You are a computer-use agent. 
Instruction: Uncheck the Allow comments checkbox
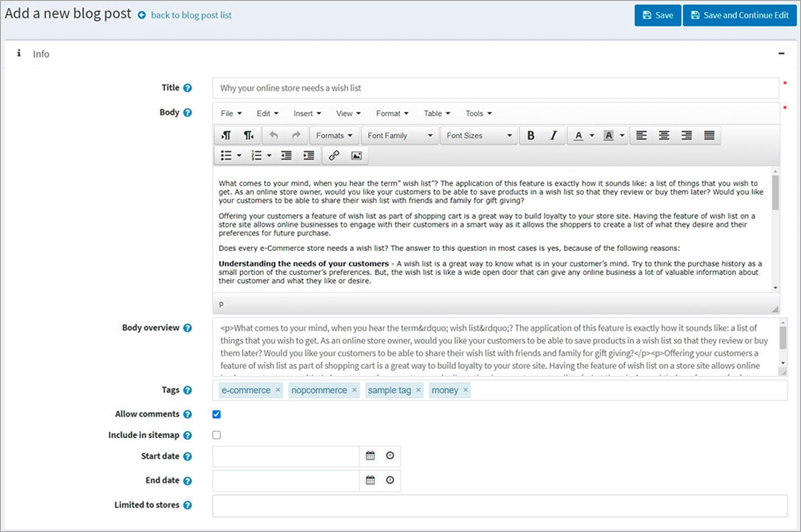click(217, 414)
